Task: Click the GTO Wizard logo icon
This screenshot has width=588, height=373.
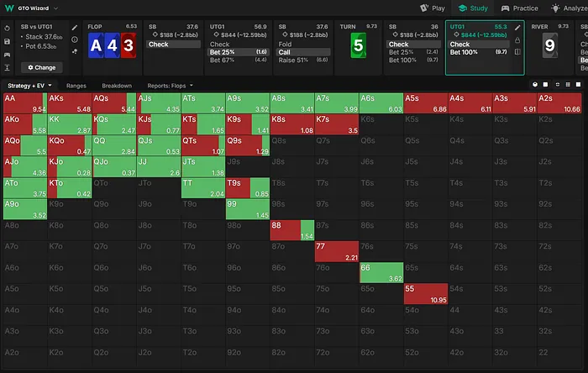Action: tap(9, 8)
